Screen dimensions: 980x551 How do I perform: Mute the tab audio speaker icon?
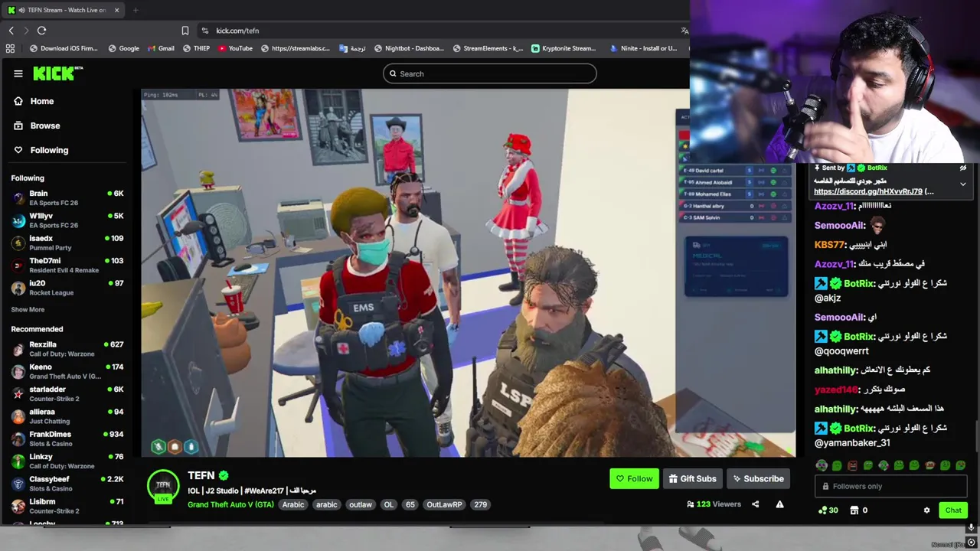(x=21, y=10)
